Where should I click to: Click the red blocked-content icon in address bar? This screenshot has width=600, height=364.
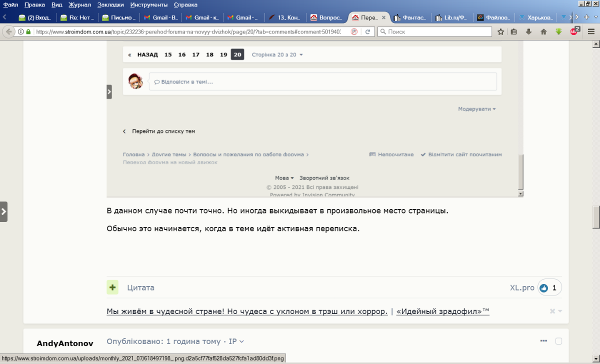coord(354,31)
